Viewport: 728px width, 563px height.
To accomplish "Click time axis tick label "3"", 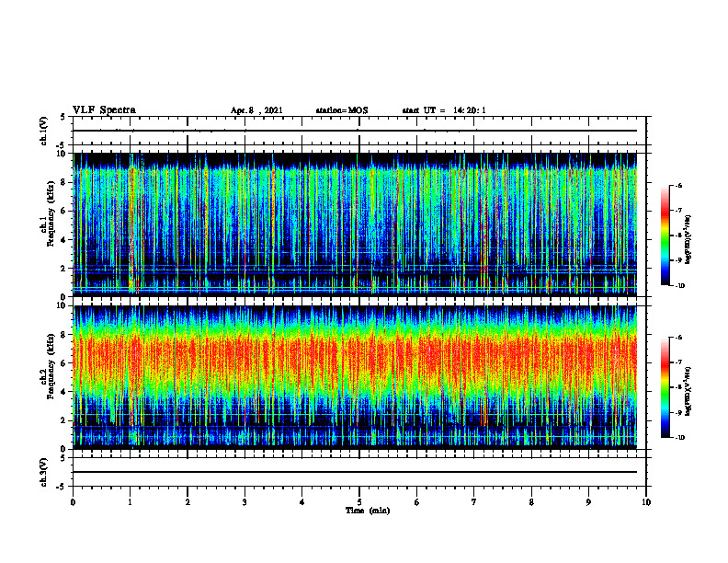I will (x=245, y=502).
